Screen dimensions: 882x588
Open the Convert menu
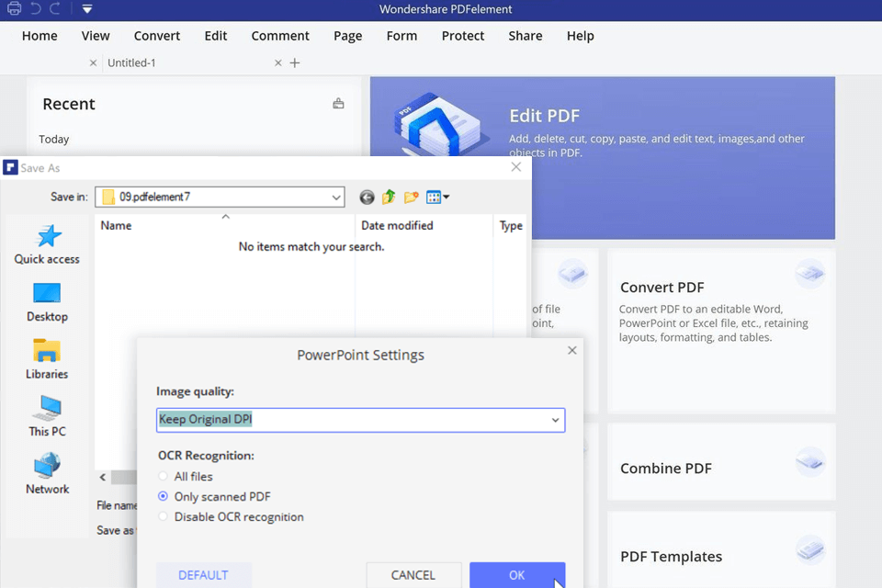click(x=157, y=36)
